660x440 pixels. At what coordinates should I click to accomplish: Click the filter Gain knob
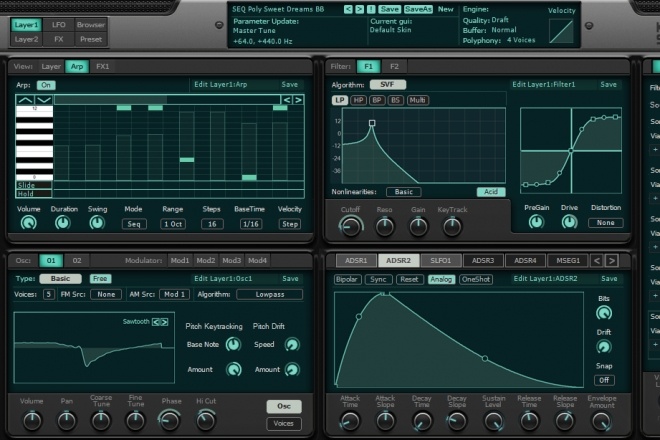pyautogui.click(x=418, y=227)
